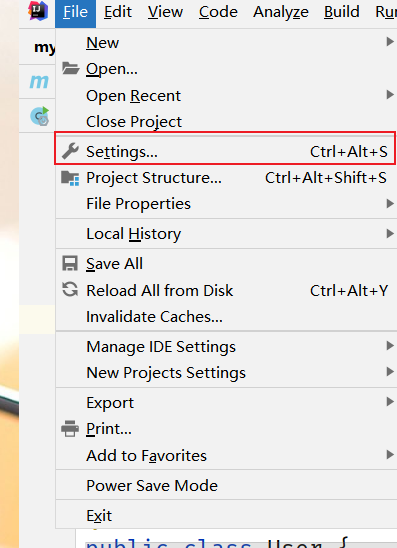Expand the Local History submenu arrow
This screenshot has width=397, height=548.
click(x=390, y=233)
